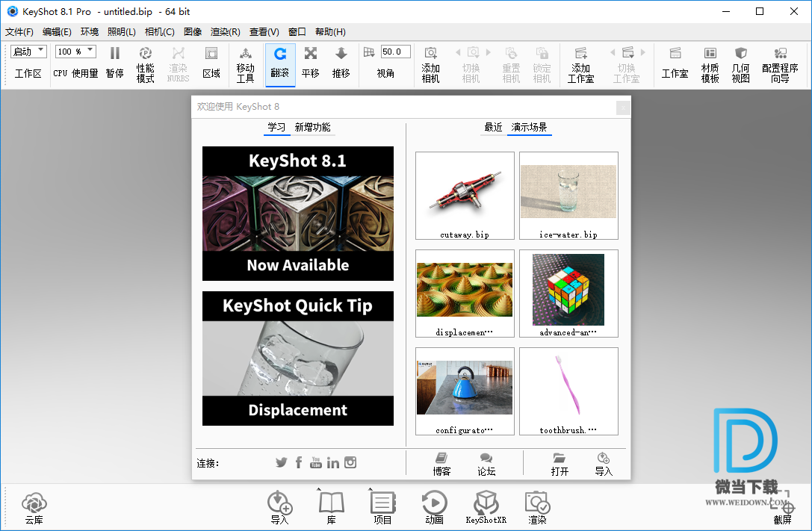Open the Twitter link icon
Viewport: 812px width, 531px height.
281,462
